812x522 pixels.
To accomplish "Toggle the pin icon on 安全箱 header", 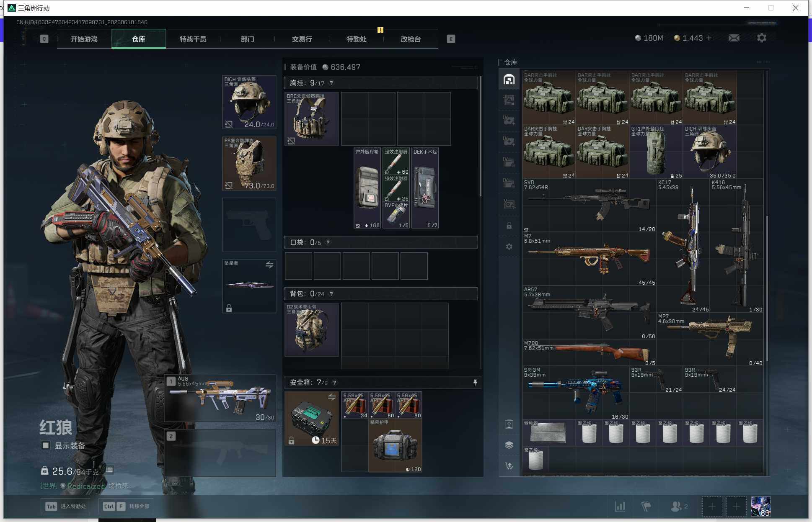I will (475, 383).
